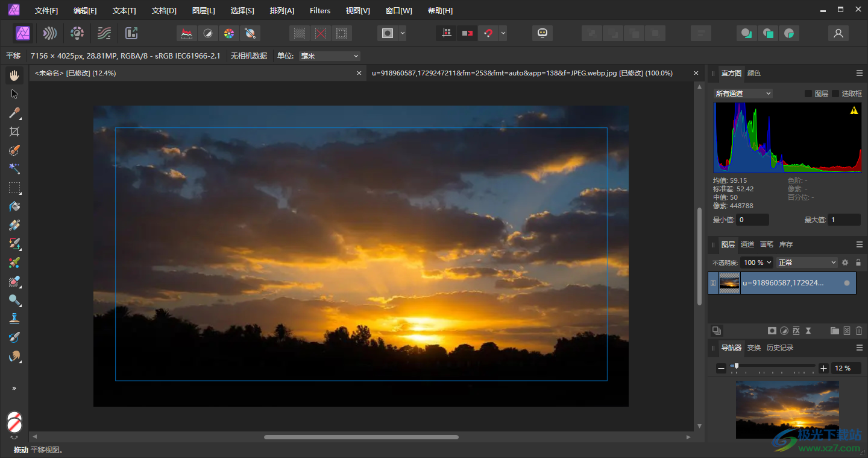Enable the 选取框 checkbox in histogram
868x458 pixels.
(835, 94)
